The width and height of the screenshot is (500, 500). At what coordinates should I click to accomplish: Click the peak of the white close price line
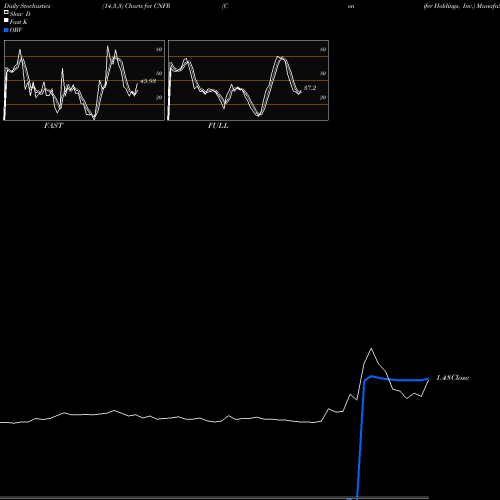pos(371,349)
